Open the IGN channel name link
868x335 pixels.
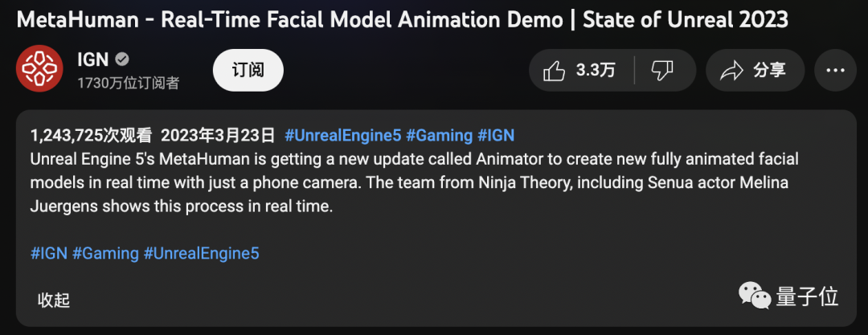pos(92,59)
